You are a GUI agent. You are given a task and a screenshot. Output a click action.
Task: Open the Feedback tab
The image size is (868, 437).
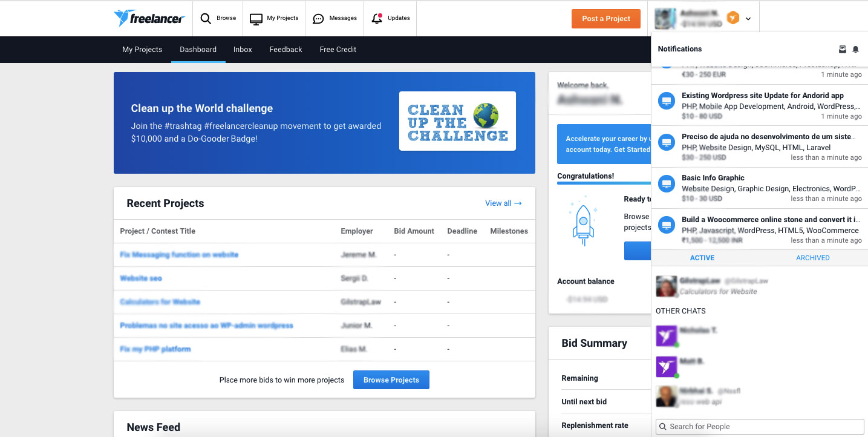tap(286, 50)
